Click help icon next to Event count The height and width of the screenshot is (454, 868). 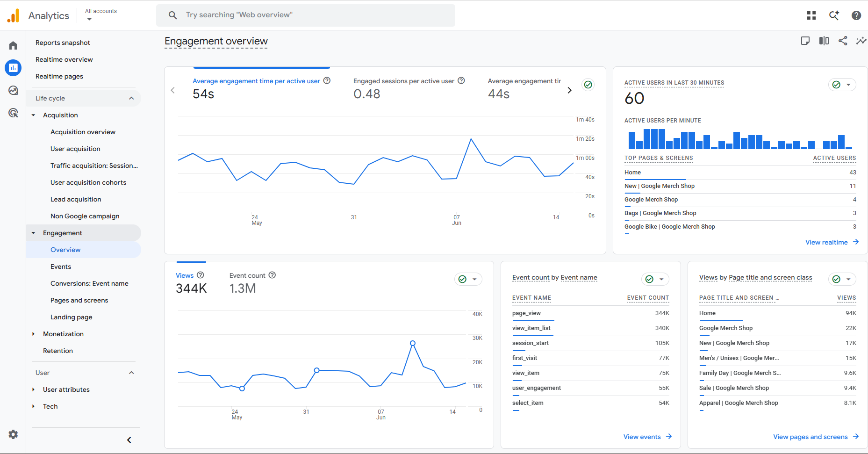pos(273,275)
